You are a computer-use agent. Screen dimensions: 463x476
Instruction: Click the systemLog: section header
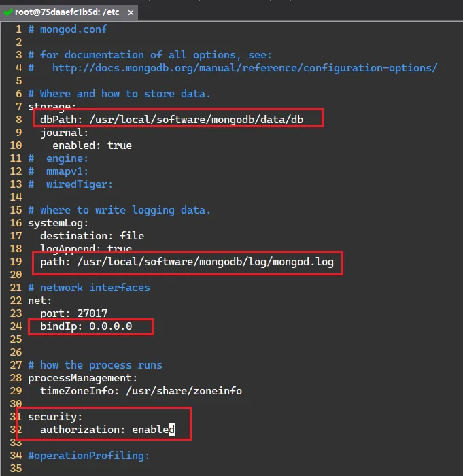click(58, 223)
